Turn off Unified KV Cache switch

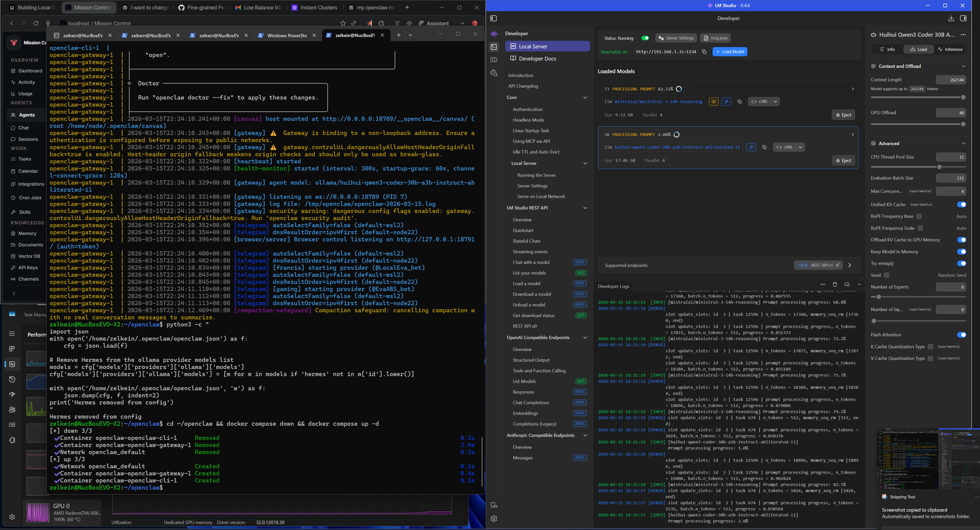click(961, 204)
